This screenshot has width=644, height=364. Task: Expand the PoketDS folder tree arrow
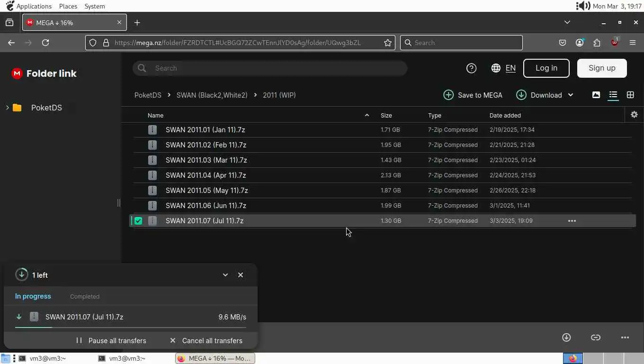click(x=7, y=108)
